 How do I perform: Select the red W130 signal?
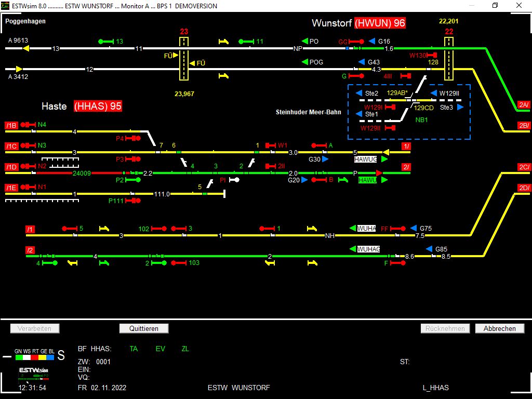pyautogui.click(x=432, y=55)
